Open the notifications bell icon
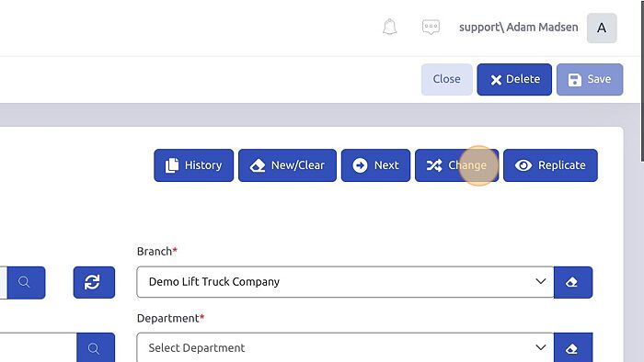Screen dimensions: 644x362 click(x=389, y=27)
